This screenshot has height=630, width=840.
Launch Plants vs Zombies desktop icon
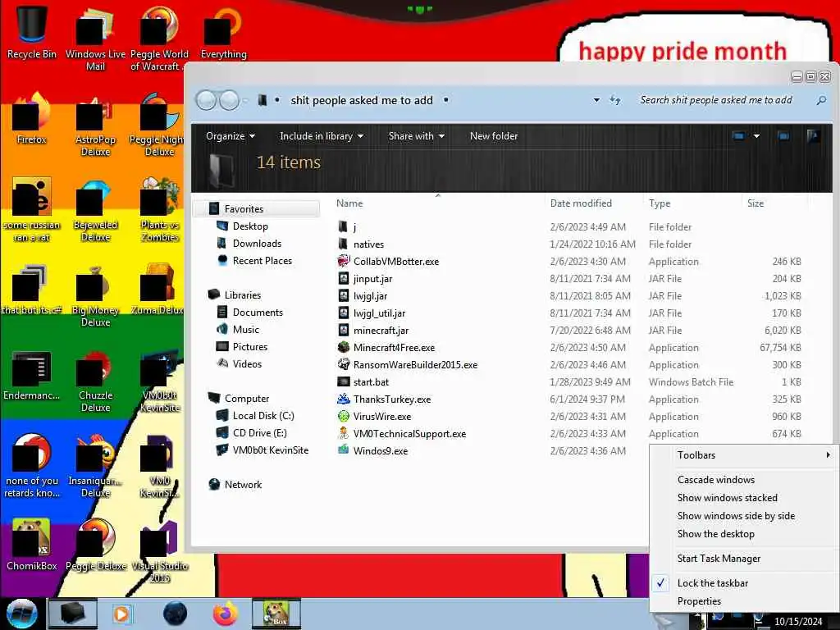159,210
